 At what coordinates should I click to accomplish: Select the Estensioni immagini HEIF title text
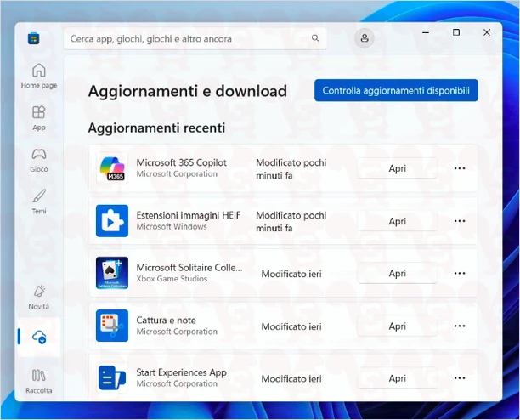(x=189, y=215)
